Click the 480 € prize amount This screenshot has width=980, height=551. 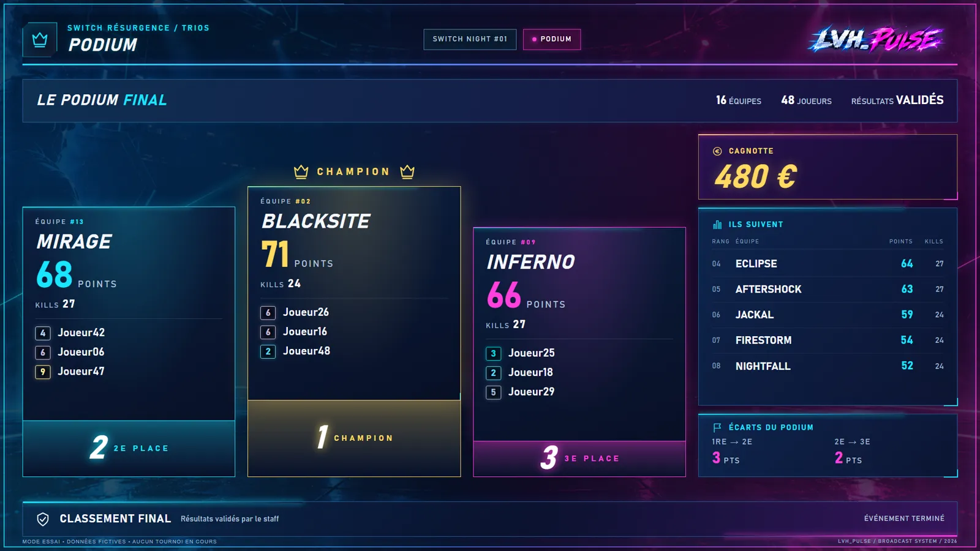click(x=756, y=177)
